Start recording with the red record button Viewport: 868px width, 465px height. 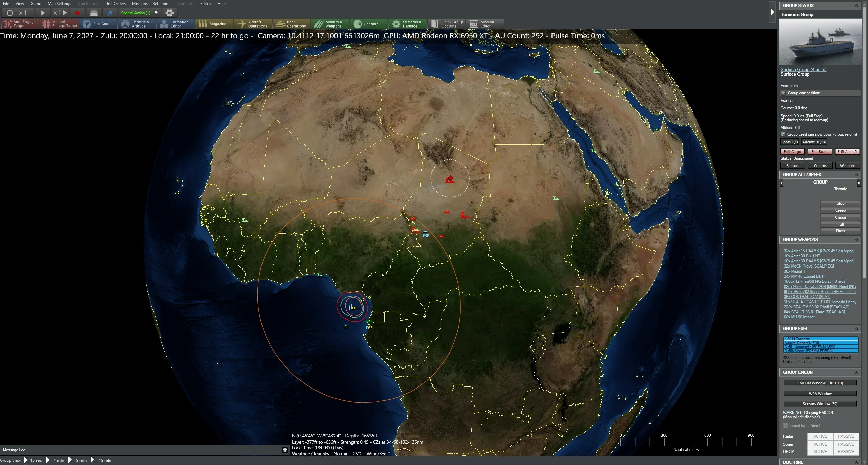(77, 13)
